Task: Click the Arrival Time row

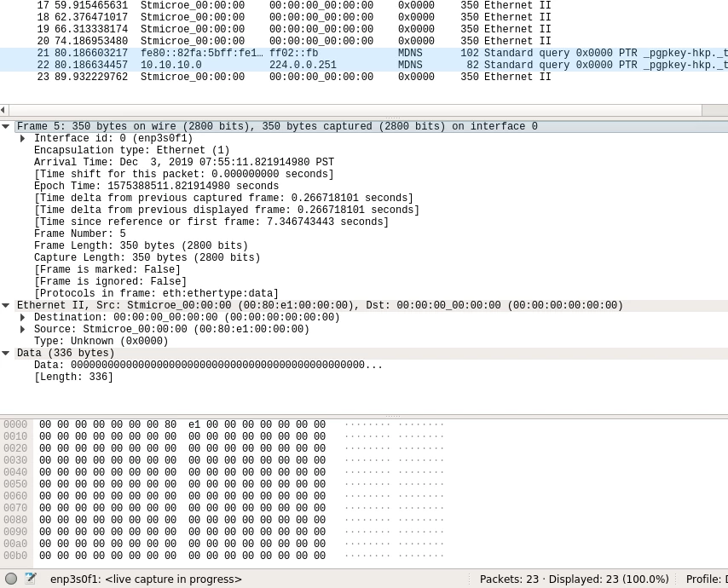Action: (184, 163)
